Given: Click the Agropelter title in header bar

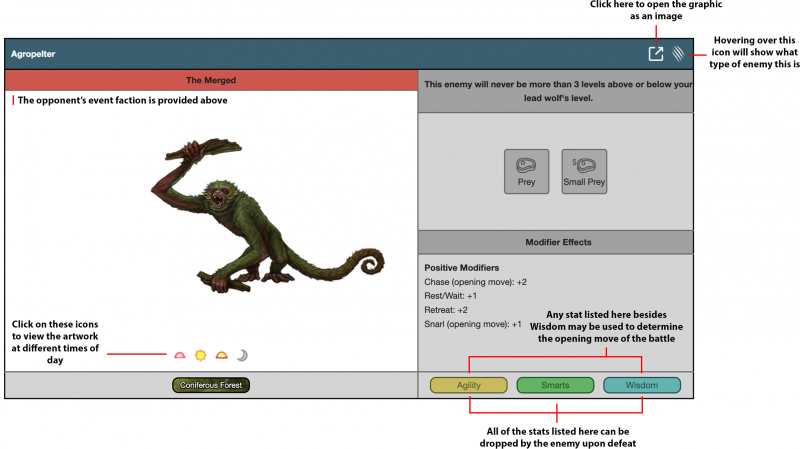Looking at the screenshot, I should tap(32, 54).
